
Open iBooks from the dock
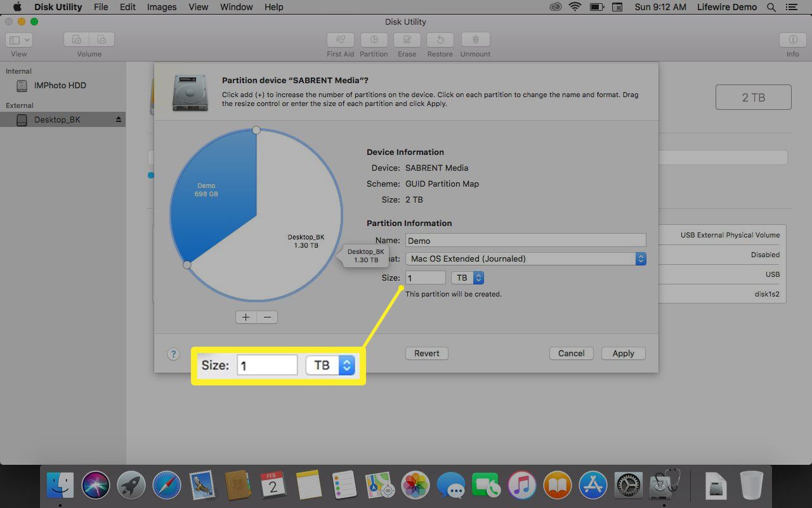pyautogui.click(x=558, y=486)
